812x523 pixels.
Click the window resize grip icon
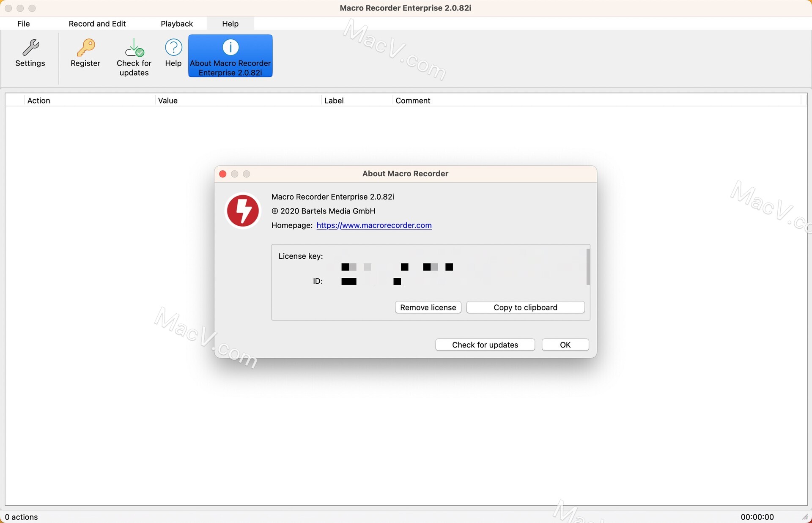(805, 517)
